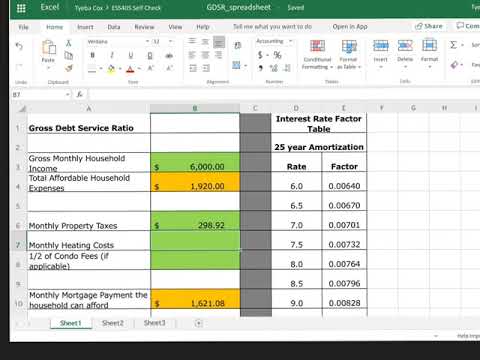Click the Decrease Indent icon
The width and height of the screenshot is (480, 360).
pos(193,68)
